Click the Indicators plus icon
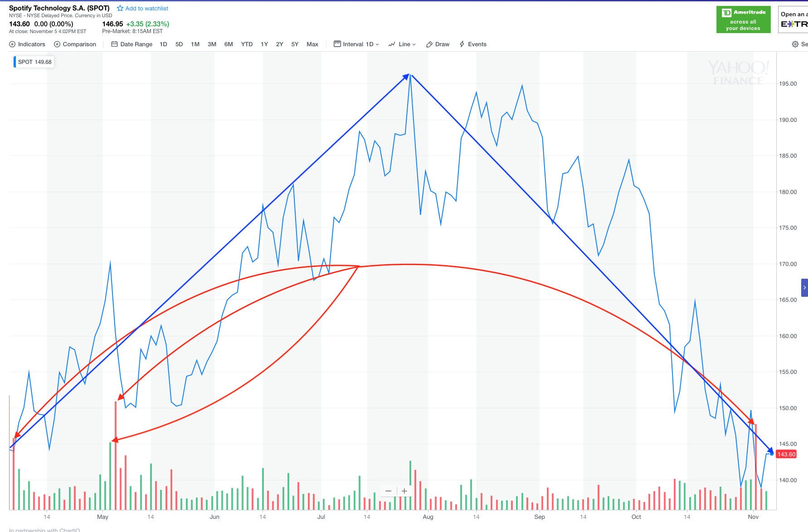 [x=12, y=44]
